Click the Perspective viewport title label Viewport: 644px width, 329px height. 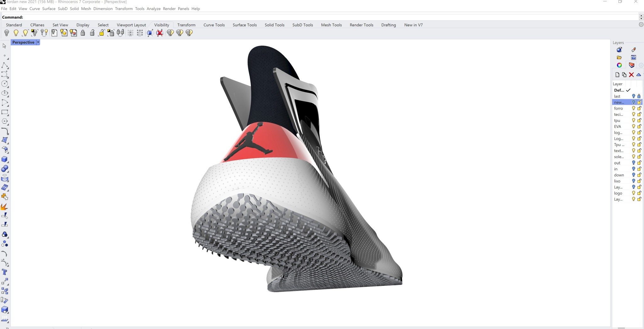tap(24, 42)
